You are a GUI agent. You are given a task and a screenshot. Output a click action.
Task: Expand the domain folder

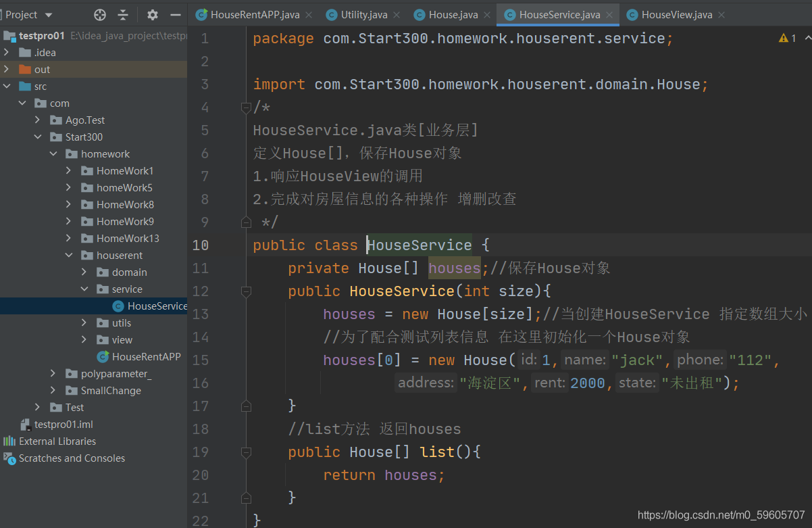[x=84, y=272]
